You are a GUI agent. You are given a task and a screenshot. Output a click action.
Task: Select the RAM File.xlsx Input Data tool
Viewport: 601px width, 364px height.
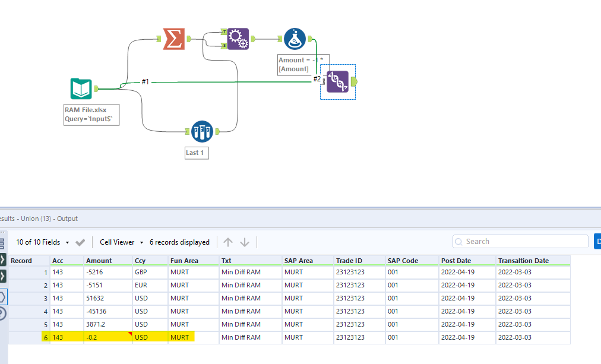click(x=81, y=88)
